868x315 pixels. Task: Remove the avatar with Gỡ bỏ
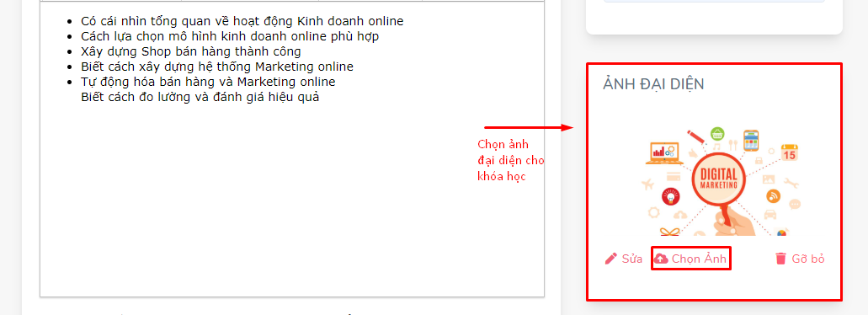pos(801,259)
